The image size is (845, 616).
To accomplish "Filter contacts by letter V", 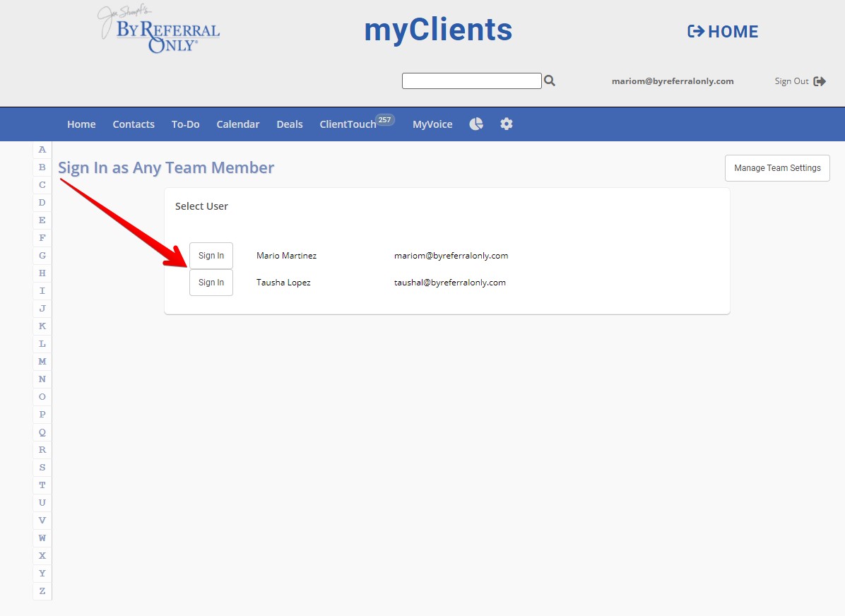I will click(x=42, y=520).
